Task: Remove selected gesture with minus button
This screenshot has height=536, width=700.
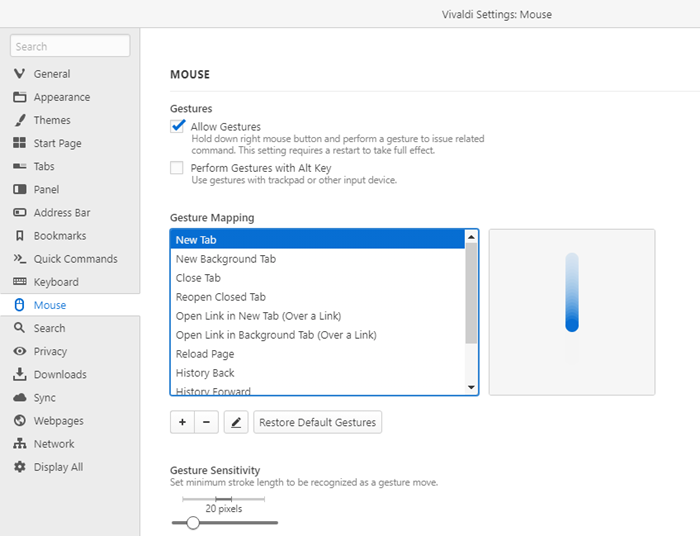Action: click(206, 422)
